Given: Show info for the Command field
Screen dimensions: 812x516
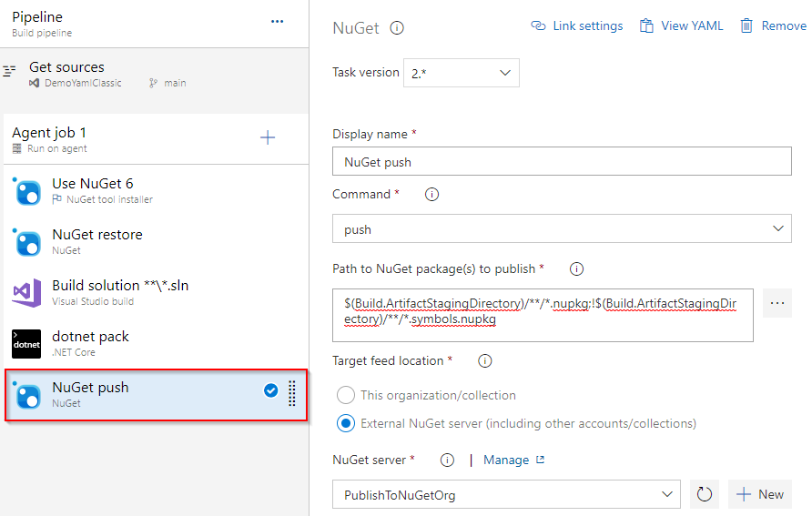Looking at the screenshot, I should tap(431, 194).
